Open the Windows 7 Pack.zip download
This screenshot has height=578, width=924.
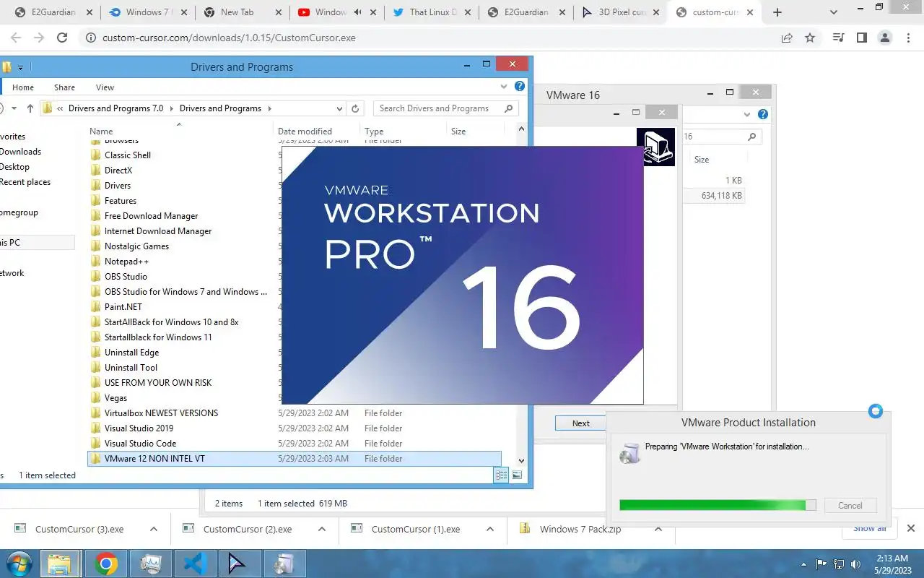[x=580, y=529]
